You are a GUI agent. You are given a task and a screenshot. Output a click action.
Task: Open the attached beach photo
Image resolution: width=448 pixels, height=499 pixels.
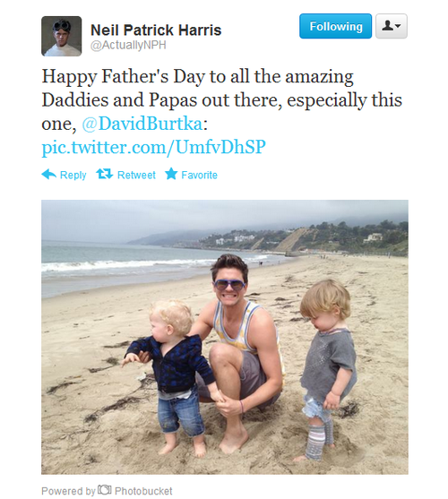[225, 338]
